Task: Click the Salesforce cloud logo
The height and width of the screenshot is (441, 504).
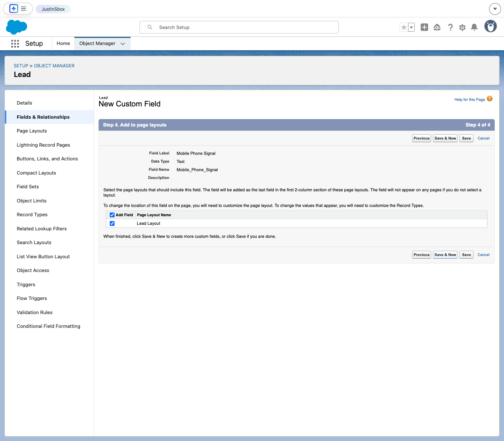Action: click(17, 27)
